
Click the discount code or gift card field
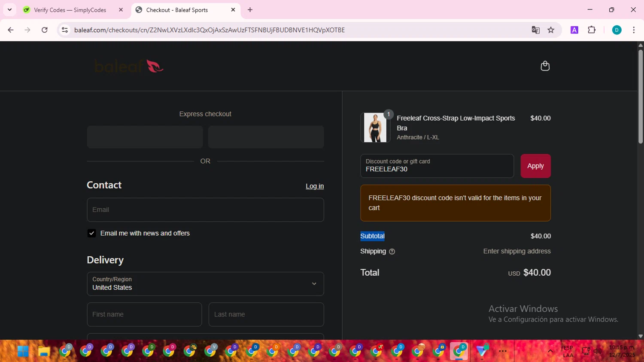(x=437, y=166)
